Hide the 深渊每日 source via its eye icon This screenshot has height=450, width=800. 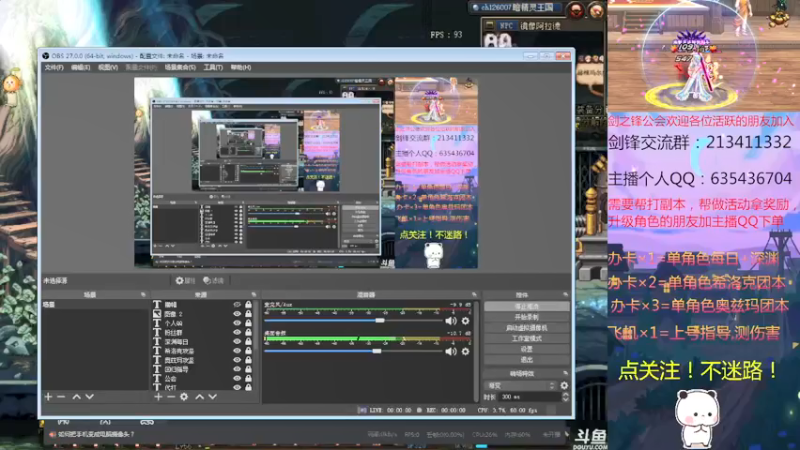[237, 341]
